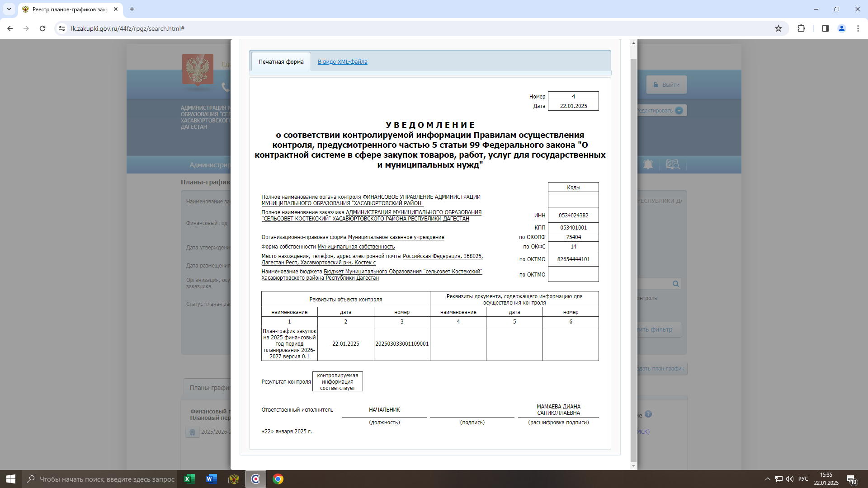868x488 pixels.
Task: Toggle the browser side panel icon
Action: tap(825, 28)
